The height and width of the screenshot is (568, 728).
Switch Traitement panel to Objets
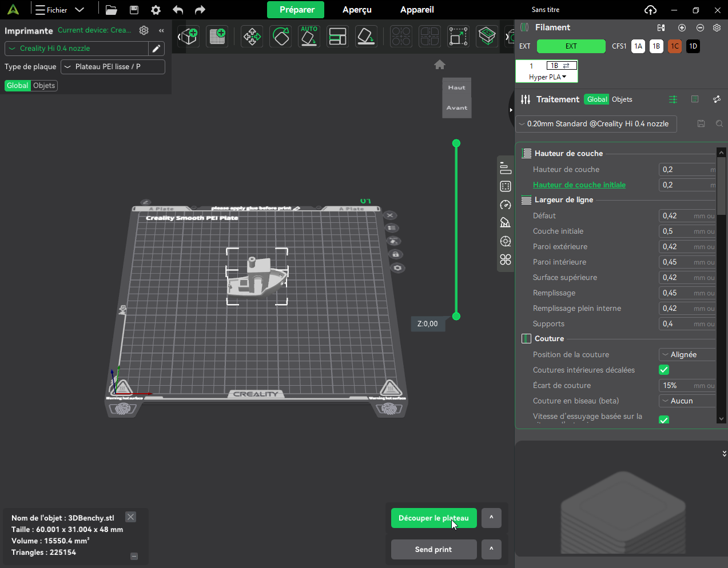622,99
